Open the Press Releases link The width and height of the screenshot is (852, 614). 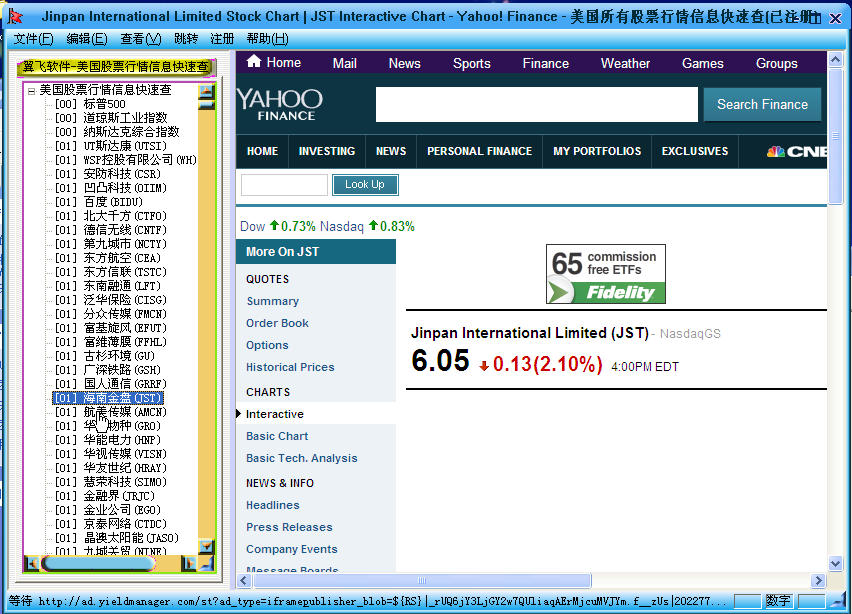(289, 527)
